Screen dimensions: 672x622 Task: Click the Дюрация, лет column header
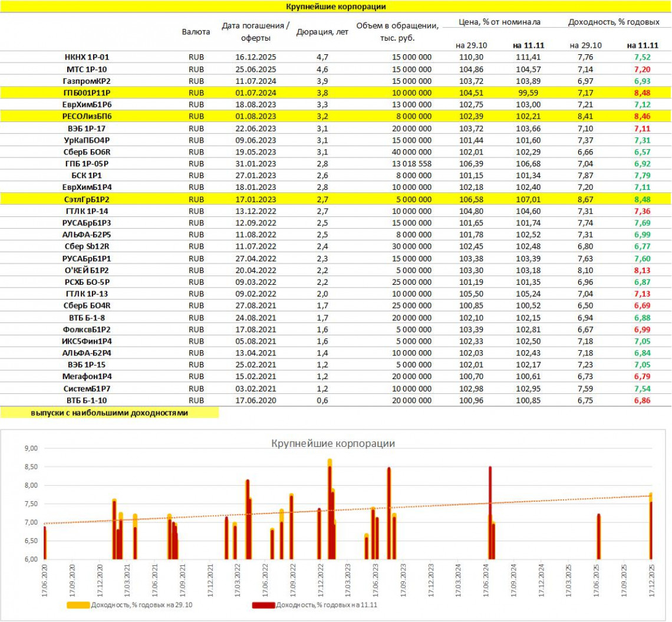322,32
